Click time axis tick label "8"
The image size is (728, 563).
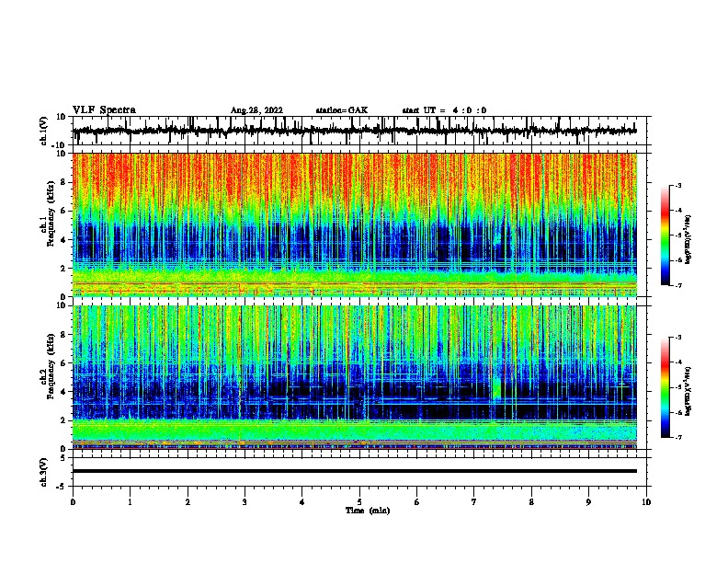click(531, 502)
